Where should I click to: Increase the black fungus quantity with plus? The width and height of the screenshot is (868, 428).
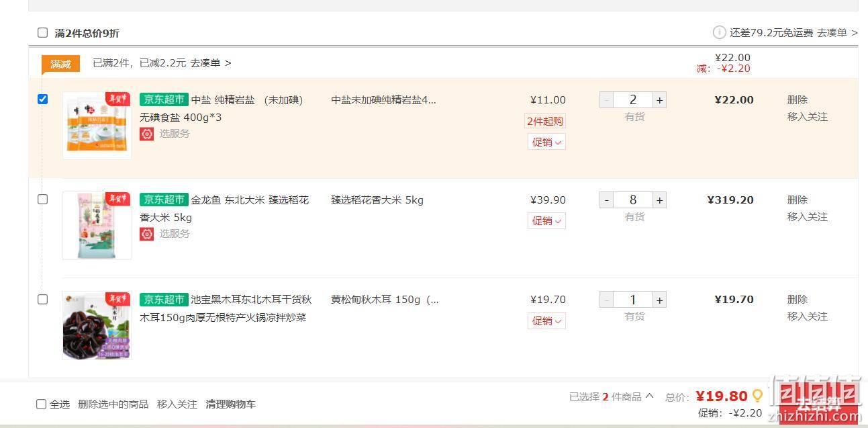660,300
